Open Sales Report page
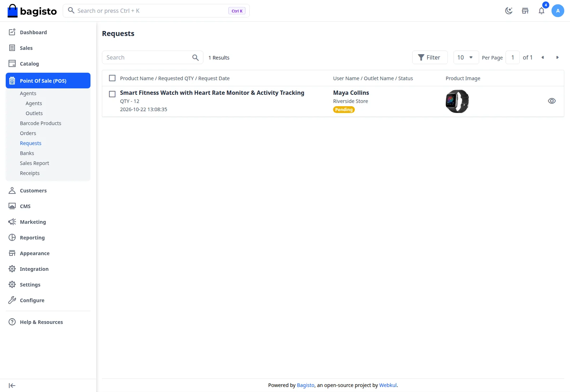The width and height of the screenshot is (570, 392). (x=35, y=163)
